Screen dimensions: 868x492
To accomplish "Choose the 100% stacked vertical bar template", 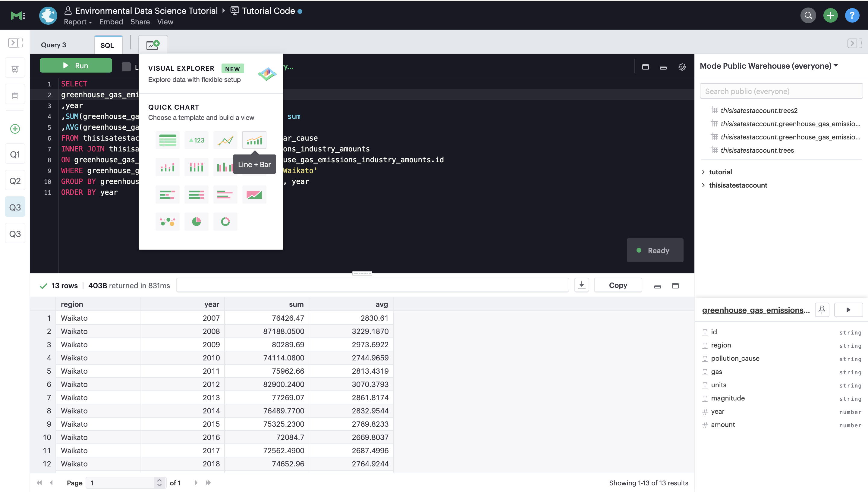I will (x=197, y=167).
